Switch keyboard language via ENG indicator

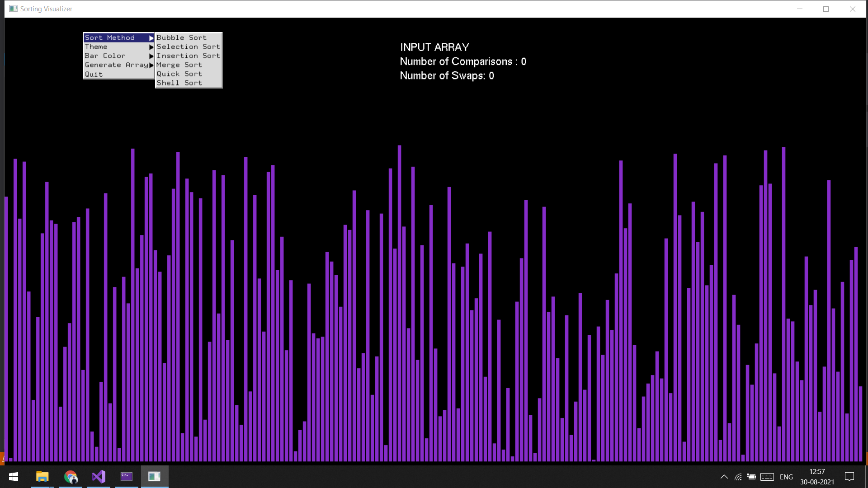pyautogui.click(x=787, y=477)
